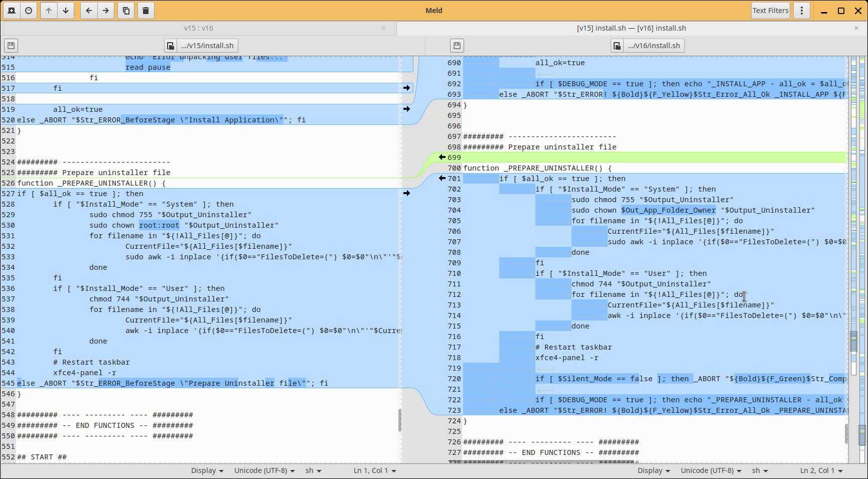Click 'xfce4-panel -r' on left line 544
This screenshot has width=868, height=479.
tap(85, 373)
